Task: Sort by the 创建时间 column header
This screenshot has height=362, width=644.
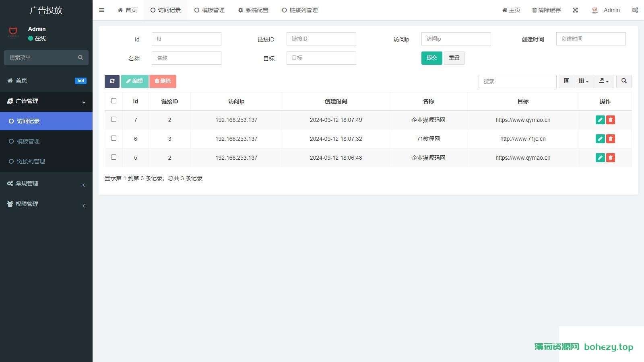Action: (x=336, y=101)
